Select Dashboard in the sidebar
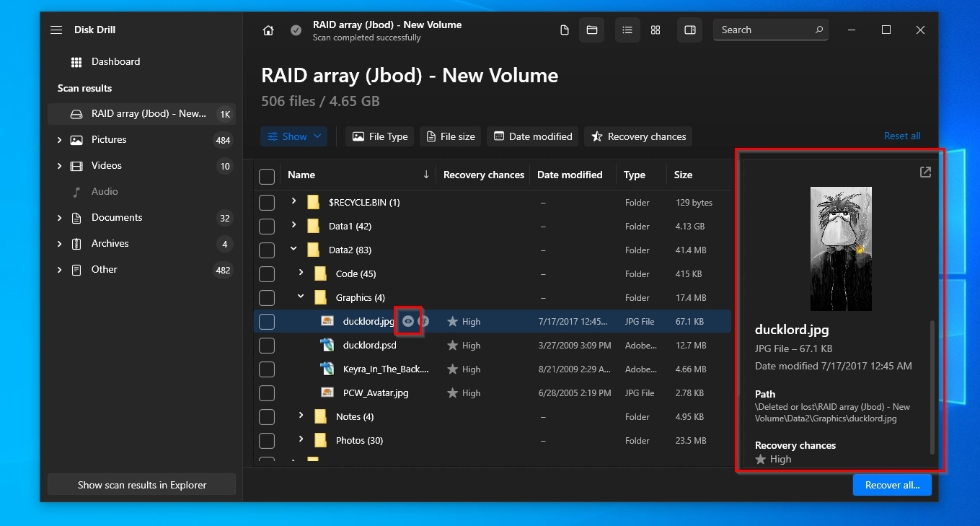The image size is (980, 526). [115, 62]
